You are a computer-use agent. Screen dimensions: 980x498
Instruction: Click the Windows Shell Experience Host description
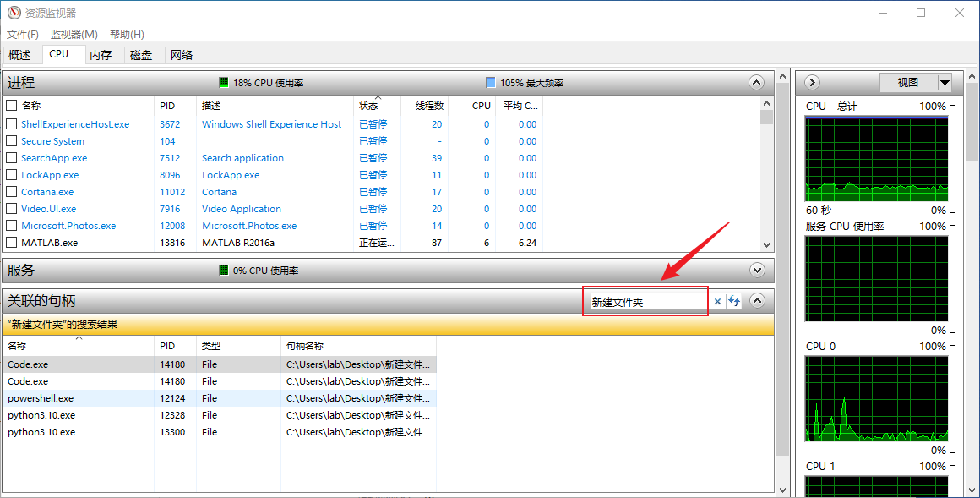point(272,124)
